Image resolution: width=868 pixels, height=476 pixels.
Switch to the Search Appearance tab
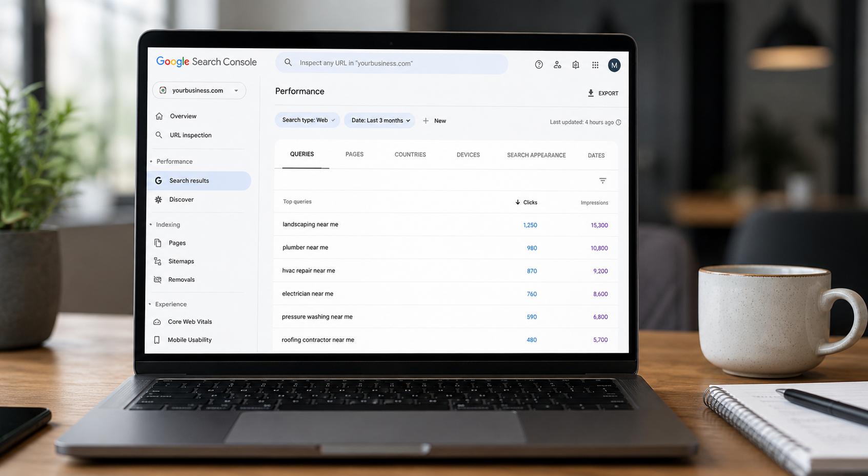(x=536, y=155)
